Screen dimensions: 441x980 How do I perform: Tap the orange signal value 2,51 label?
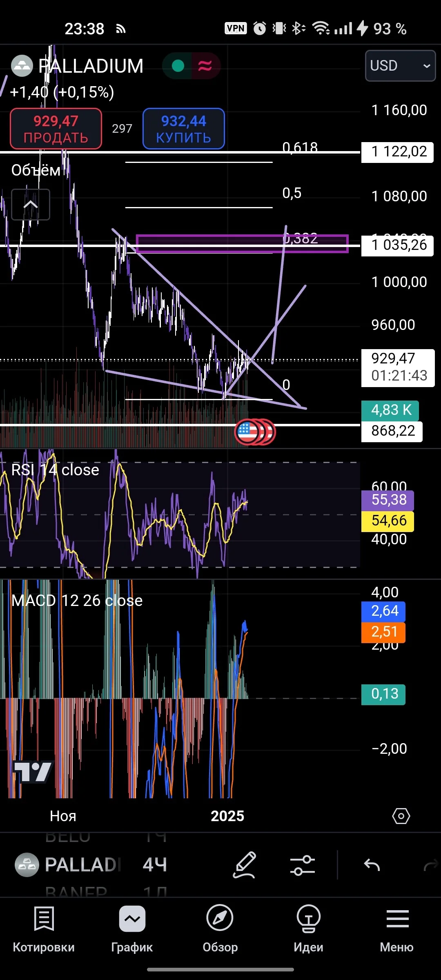coord(383,632)
